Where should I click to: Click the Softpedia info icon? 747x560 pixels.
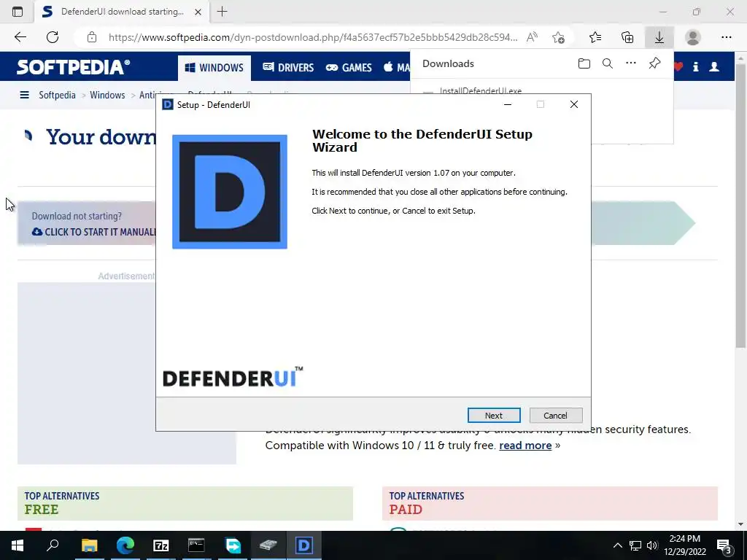click(695, 66)
